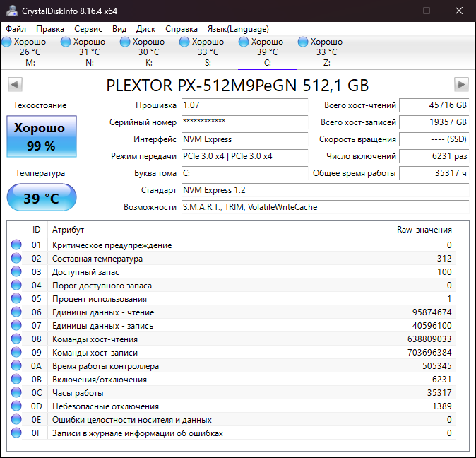Open the Справка menu
Image resolution: width=476 pixels, height=458 pixels.
tap(182, 29)
